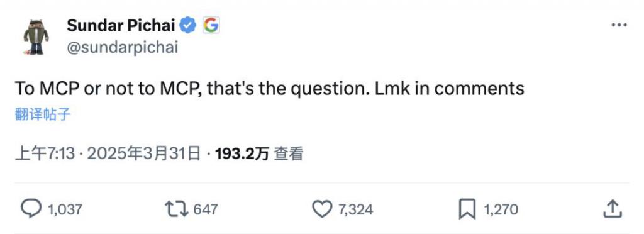Viewport: 644px width, 234px height.
Task: Bookmark the post with the bookmark icon
Action: [x=467, y=209]
